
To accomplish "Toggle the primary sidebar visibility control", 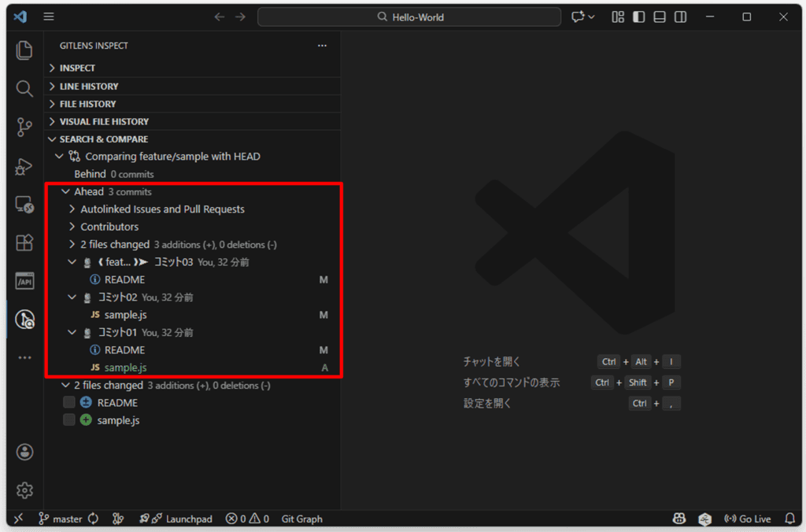I will [638, 17].
